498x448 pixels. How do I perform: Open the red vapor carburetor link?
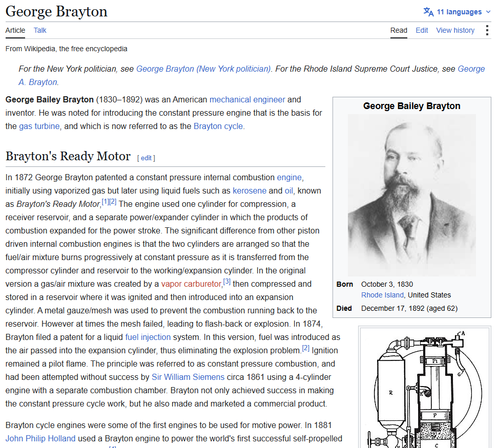pos(191,284)
